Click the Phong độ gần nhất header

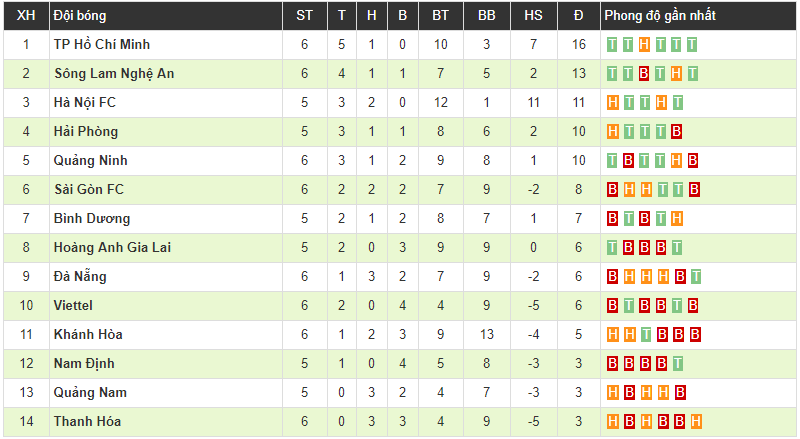[660, 16]
